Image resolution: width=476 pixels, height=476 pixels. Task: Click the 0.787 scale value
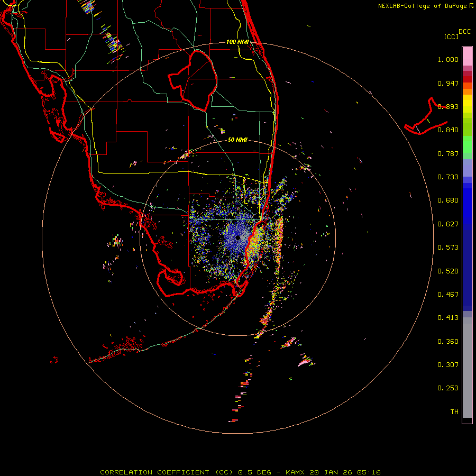click(x=448, y=153)
